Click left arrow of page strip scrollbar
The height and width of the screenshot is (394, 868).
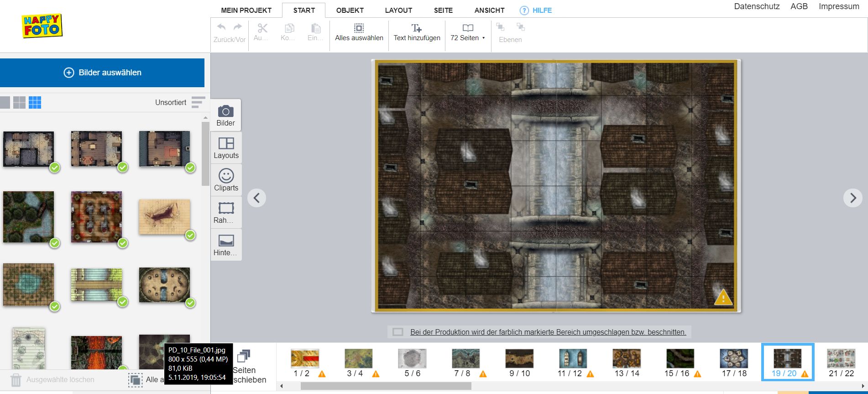(282, 386)
